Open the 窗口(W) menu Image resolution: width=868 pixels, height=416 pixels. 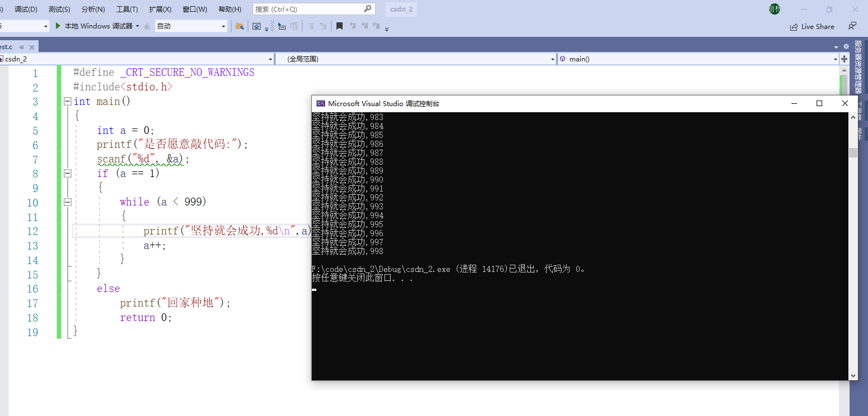(195, 9)
